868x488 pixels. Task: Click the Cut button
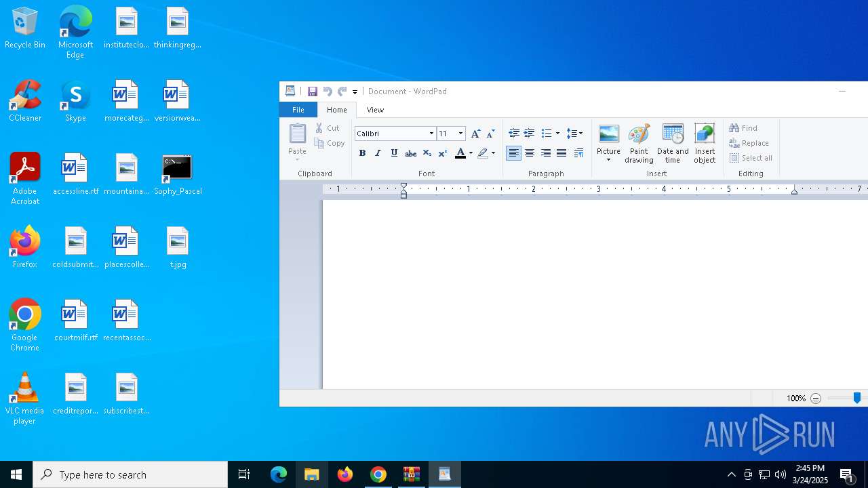327,128
